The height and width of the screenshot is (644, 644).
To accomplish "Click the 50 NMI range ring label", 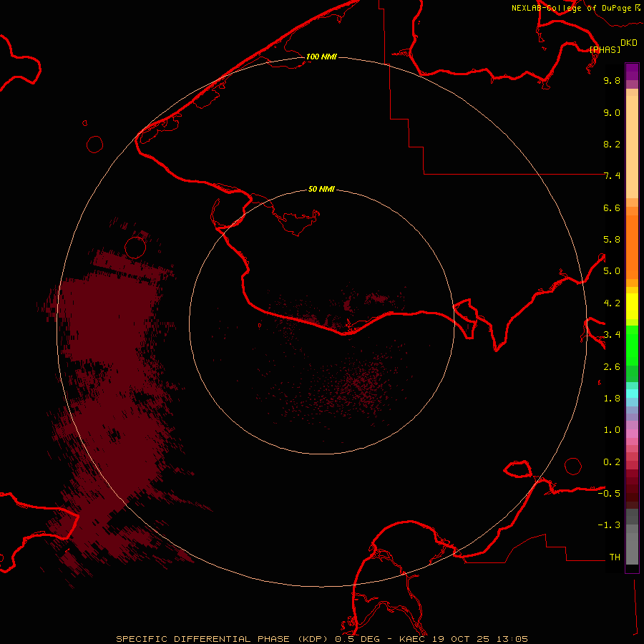I will 321,189.
